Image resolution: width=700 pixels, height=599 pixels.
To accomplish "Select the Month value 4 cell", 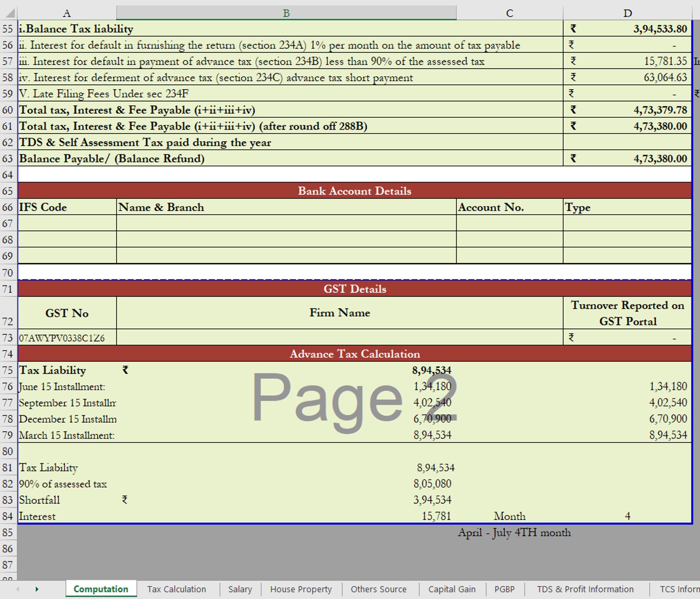I will 627,516.
